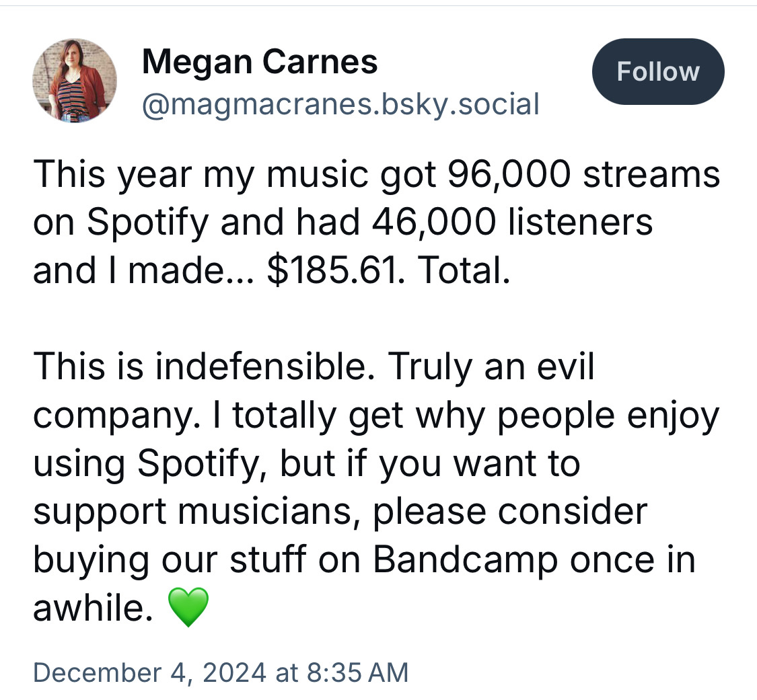Click the green heart emoji
Viewport: 757px width, 700px height.
187,609
